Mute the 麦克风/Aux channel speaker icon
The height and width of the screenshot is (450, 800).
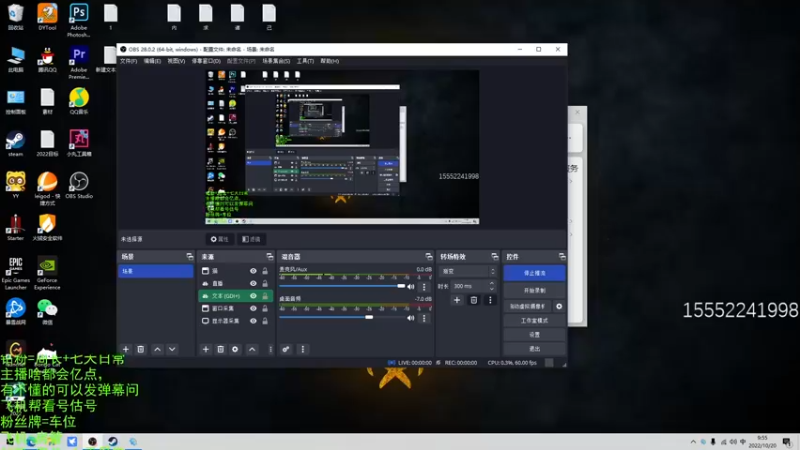click(x=411, y=287)
